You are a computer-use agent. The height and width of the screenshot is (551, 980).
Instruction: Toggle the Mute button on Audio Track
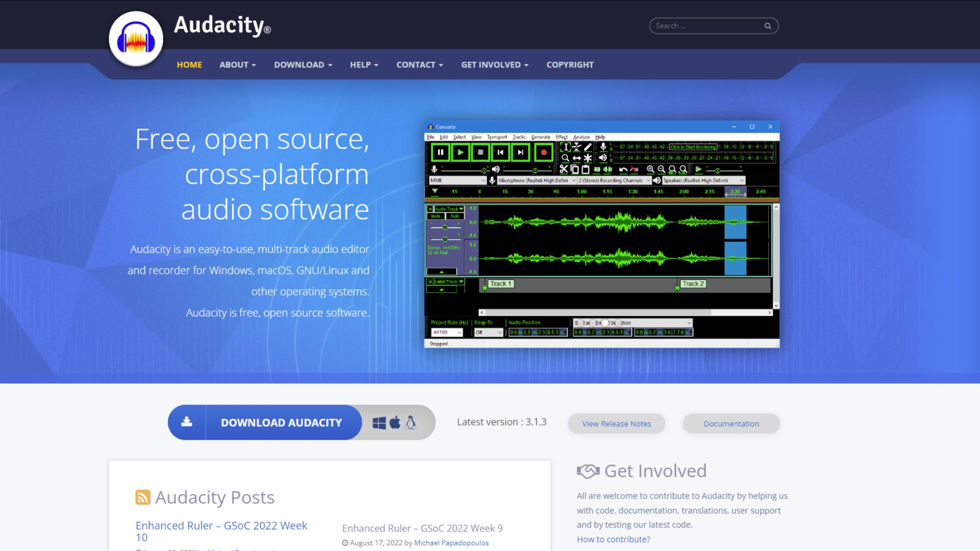coord(436,216)
